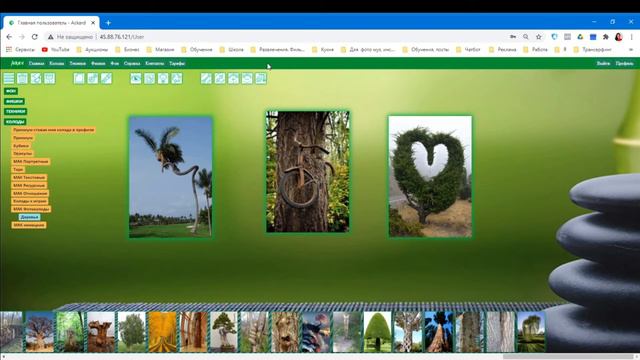The width and height of the screenshot is (640, 360).
Task: Select the highlighted Деревья deck
Action: (29, 217)
